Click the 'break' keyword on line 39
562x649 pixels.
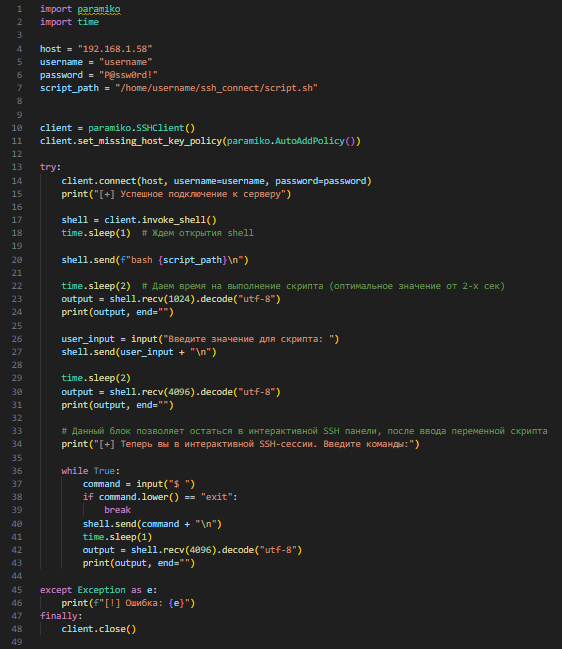pyautogui.click(x=118, y=510)
